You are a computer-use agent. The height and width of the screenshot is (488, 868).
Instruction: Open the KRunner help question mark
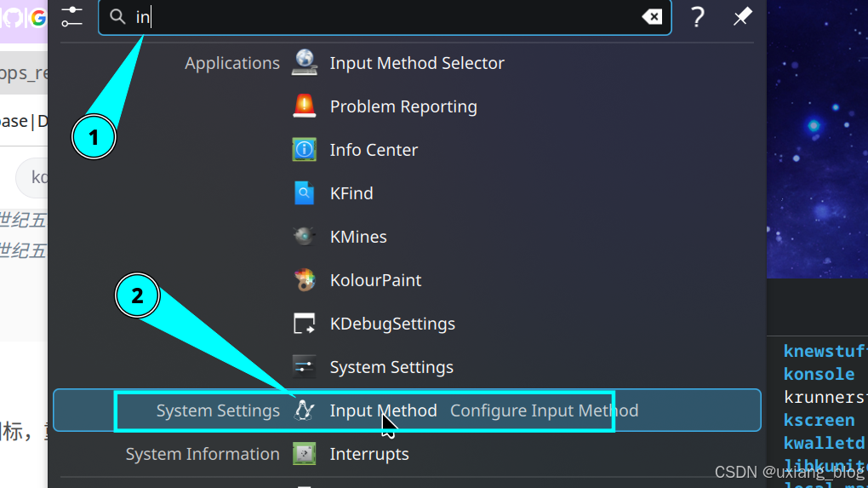698,17
